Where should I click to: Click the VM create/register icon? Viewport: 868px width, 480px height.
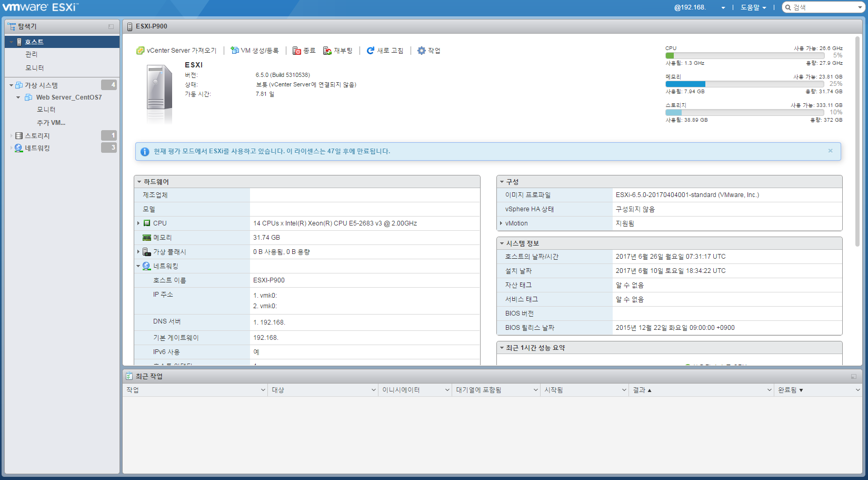(235, 51)
